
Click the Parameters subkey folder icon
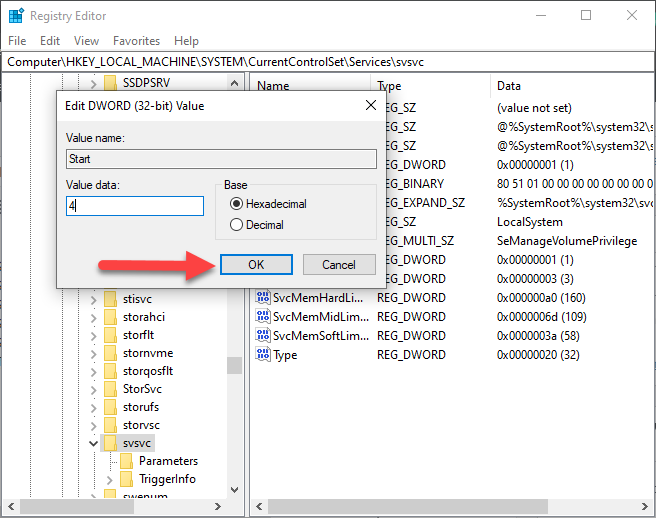point(126,461)
